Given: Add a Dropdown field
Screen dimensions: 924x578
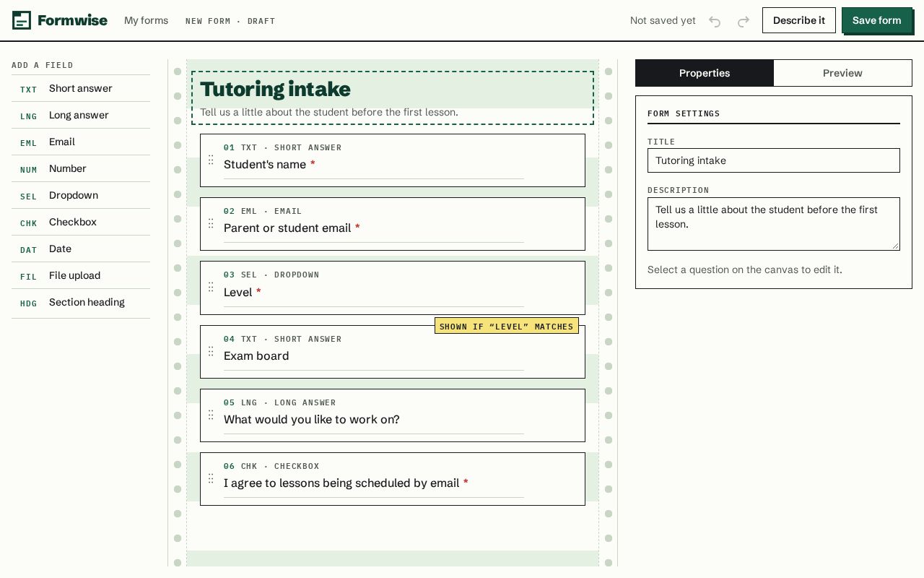Looking at the screenshot, I should (x=81, y=195).
